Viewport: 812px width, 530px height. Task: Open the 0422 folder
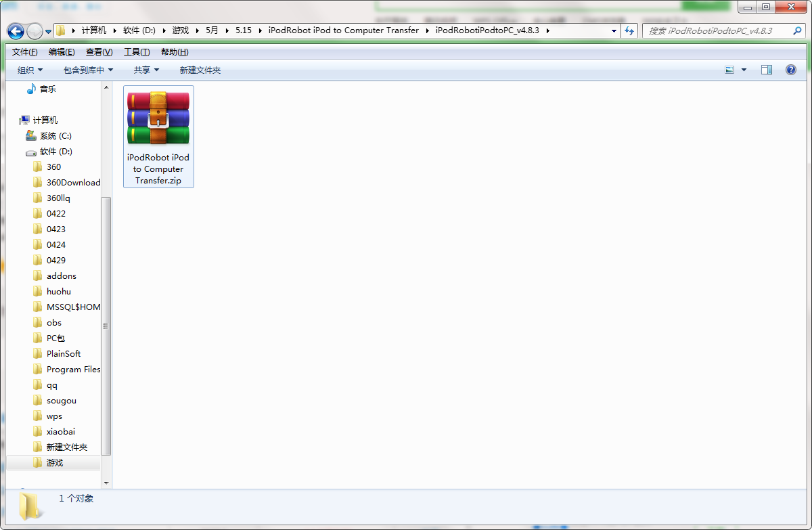coord(56,213)
